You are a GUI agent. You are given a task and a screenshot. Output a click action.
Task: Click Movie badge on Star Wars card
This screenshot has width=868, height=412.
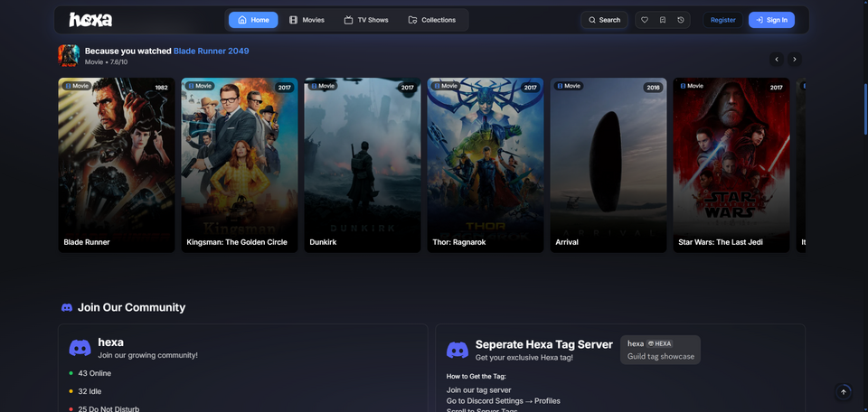(x=691, y=86)
